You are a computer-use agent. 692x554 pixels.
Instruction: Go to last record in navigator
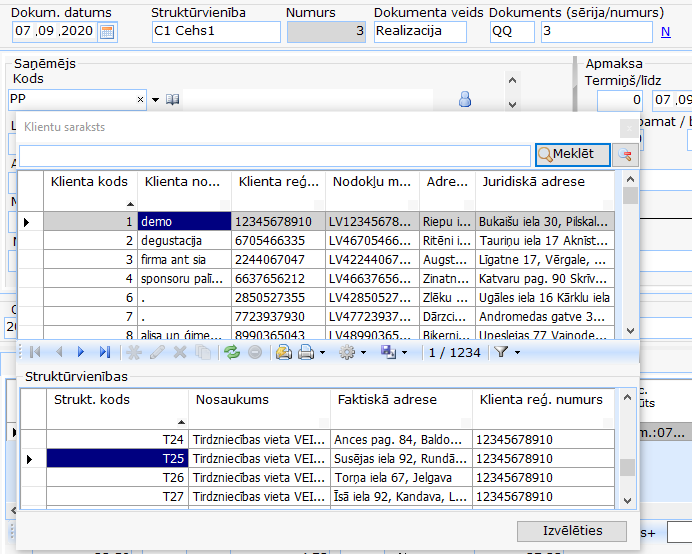[x=105, y=352]
